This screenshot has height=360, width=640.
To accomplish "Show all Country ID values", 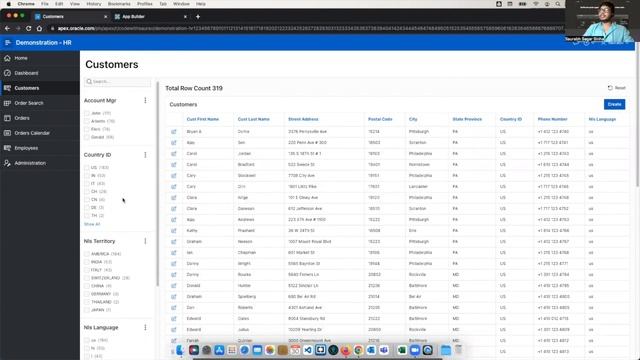I will [92, 224].
